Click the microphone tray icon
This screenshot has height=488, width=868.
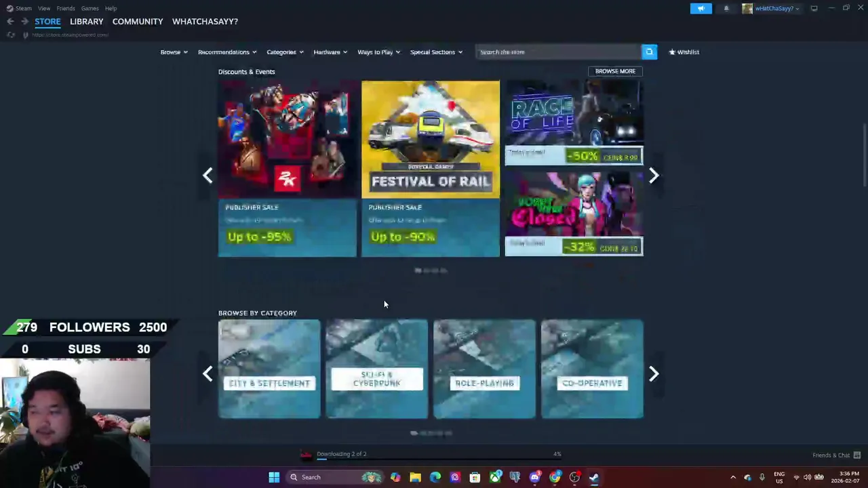762,477
